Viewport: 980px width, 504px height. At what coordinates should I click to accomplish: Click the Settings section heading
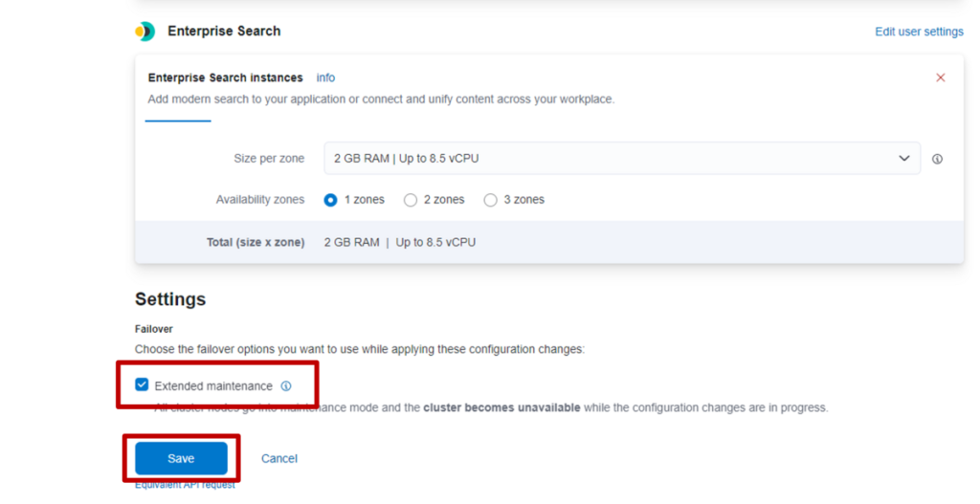click(x=170, y=299)
